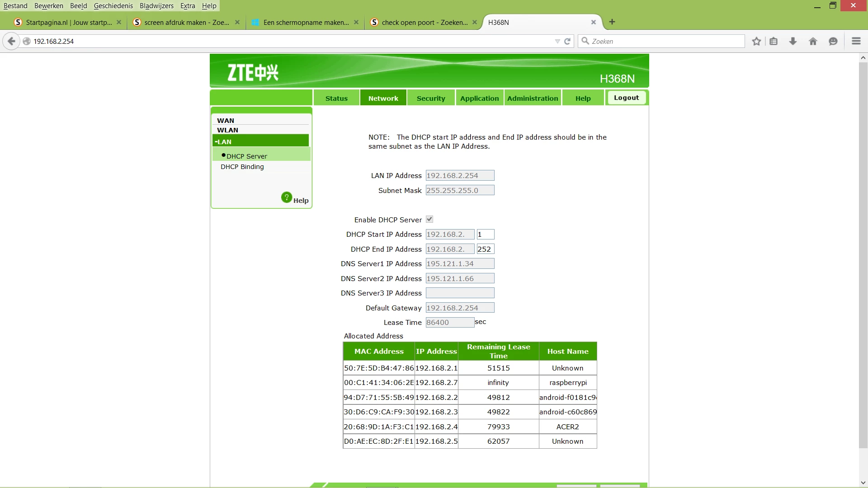Open the Geschiedenis menu
This screenshot has width=868, height=488.
[x=113, y=6]
